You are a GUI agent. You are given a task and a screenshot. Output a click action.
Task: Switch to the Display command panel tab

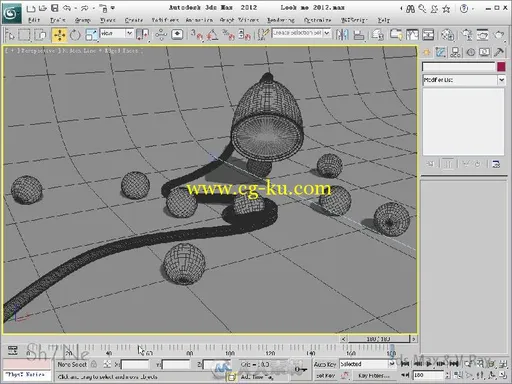coord(484,52)
